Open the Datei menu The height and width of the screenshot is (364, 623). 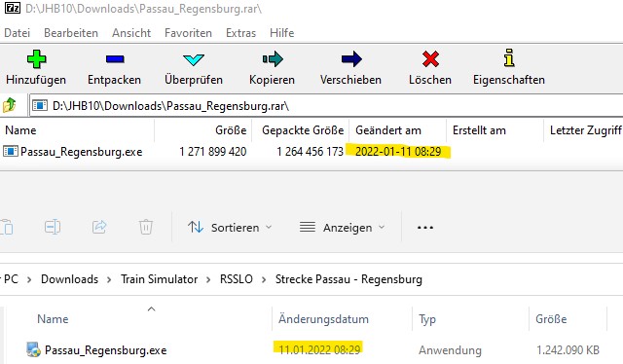click(18, 33)
